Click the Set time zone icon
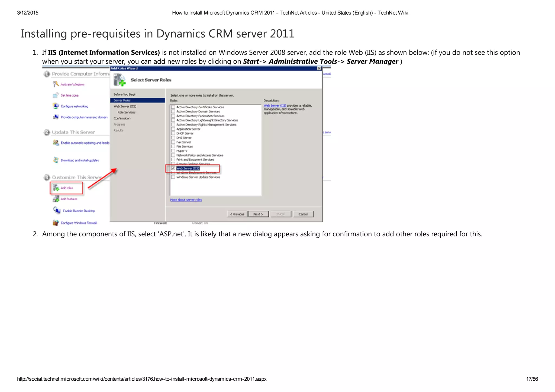This screenshot has width=555, height=392. [56, 95]
